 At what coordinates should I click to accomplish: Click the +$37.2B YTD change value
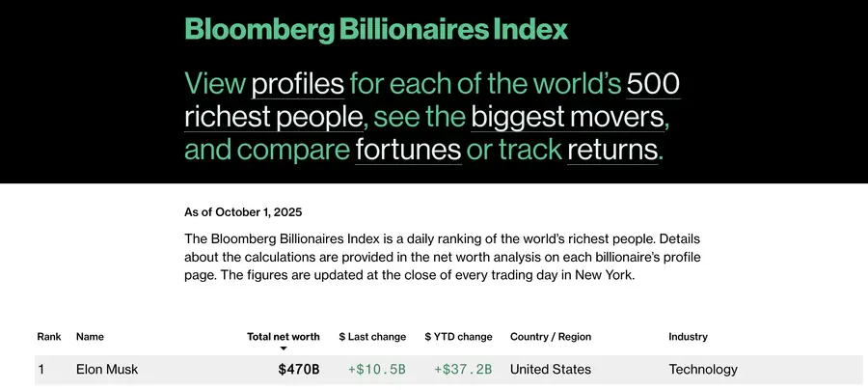click(x=463, y=369)
